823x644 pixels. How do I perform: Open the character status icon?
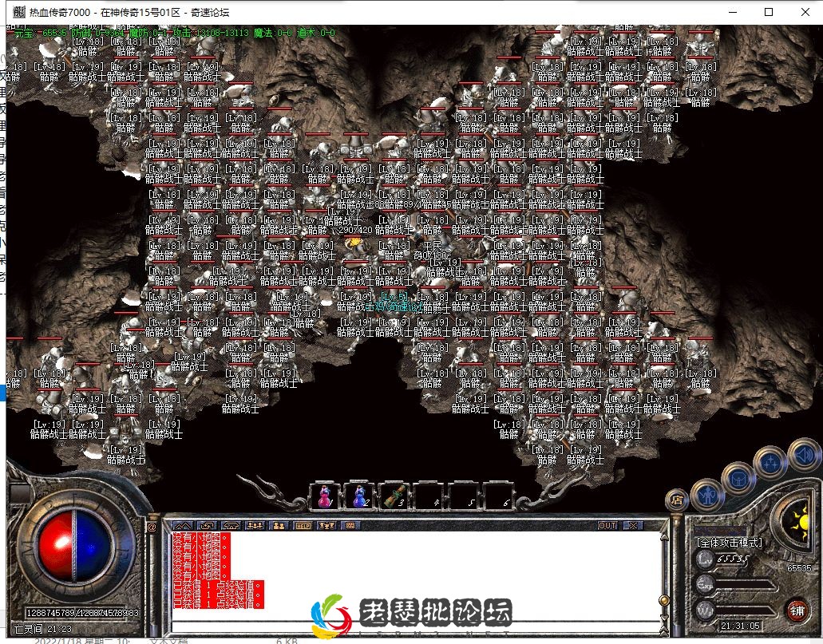click(706, 495)
